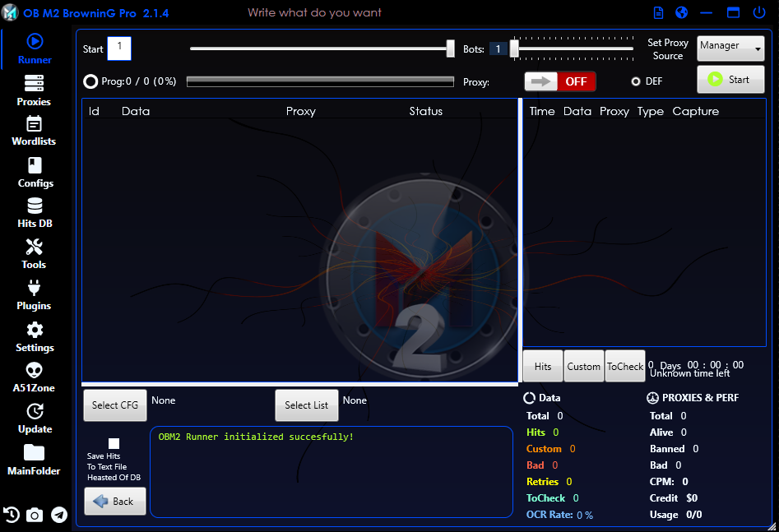Click the Proxy column header in bot table

pos(300,111)
